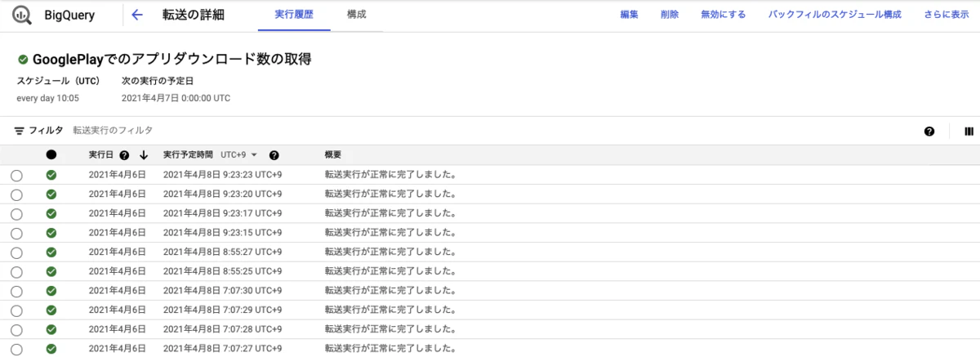The width and height of the screenshot is (980, 357).
Task: Click the BigQuery logo icon
Action: coord(21,15)
